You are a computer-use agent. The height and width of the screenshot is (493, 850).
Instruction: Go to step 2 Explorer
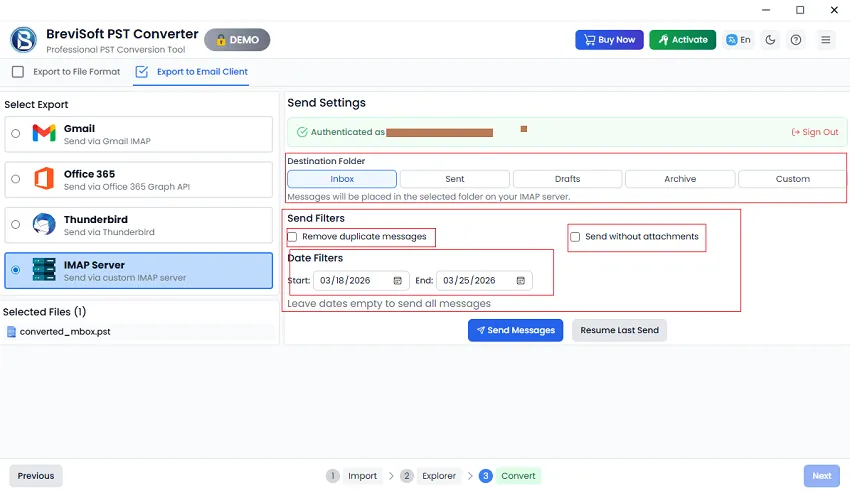[431, 476]
